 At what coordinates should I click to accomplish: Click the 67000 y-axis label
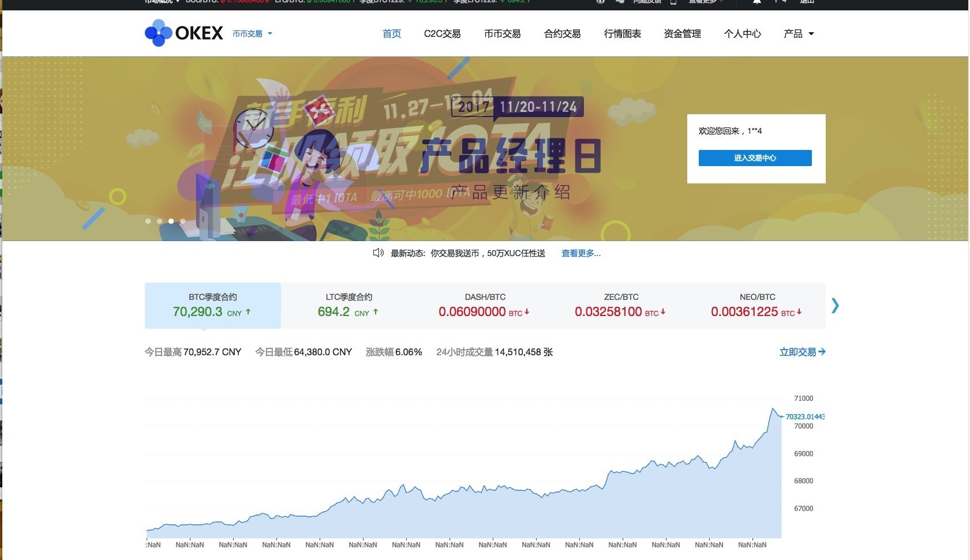803,509
